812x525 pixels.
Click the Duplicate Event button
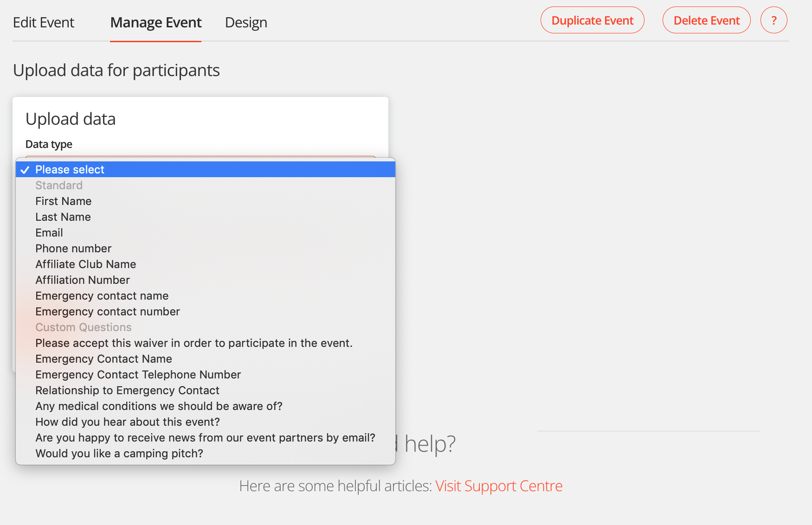[x=592, y=20]
